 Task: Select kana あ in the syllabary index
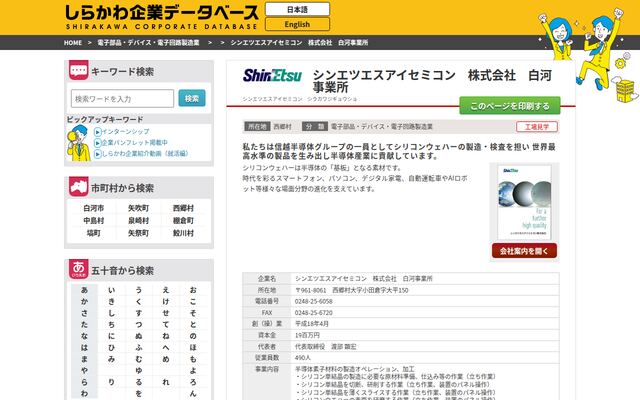(84, 290)
